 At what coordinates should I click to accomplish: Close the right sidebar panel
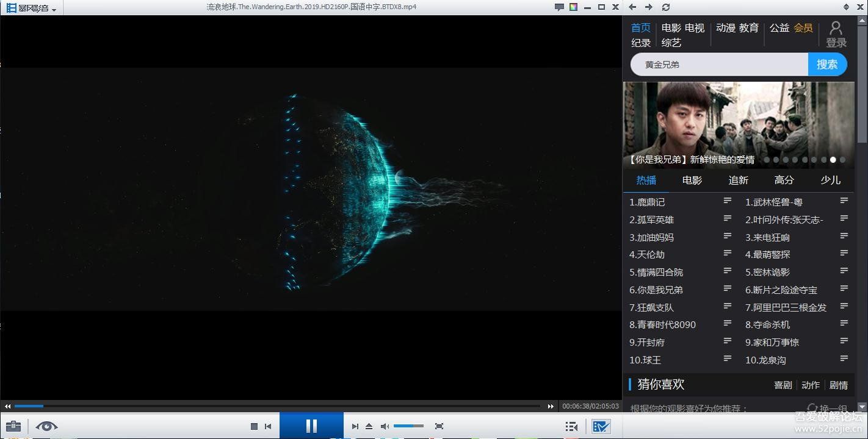pos(859,7)
